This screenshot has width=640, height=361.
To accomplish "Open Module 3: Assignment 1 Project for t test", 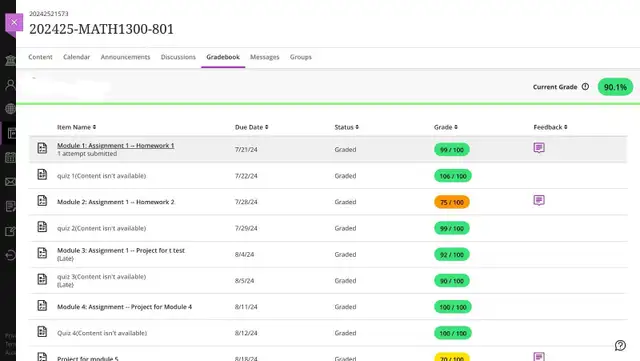I will click(121, 250).
